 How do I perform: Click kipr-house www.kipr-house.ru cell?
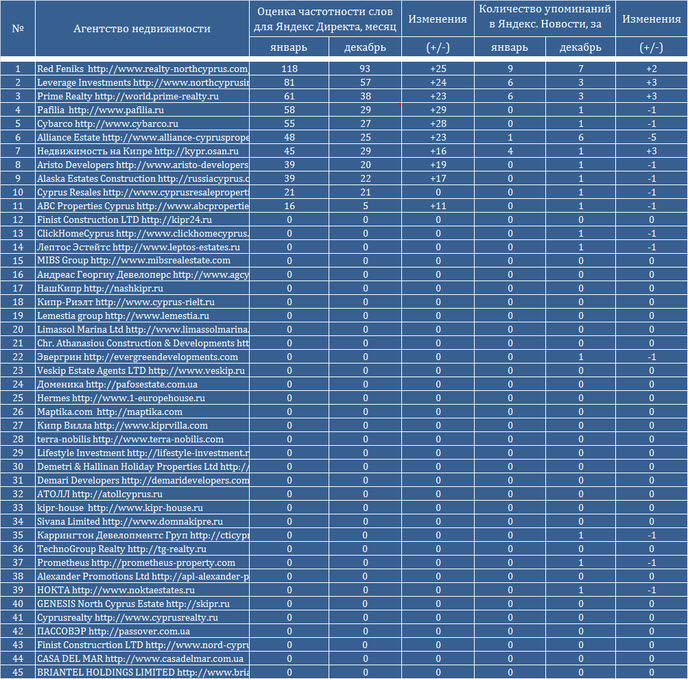142,507
